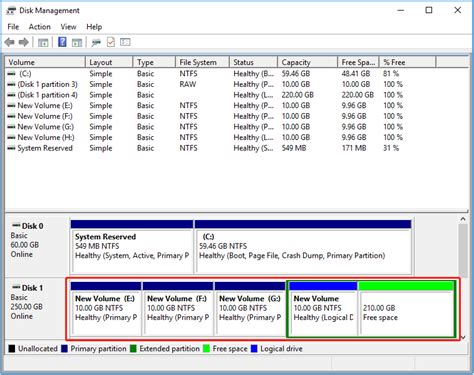Sort by the Capacity column header
474x375 pixels.
click(308, 62)
